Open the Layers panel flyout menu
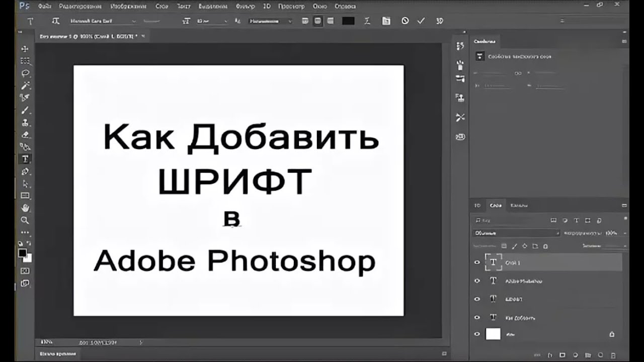The image size is (644, 362). [624, 206]
